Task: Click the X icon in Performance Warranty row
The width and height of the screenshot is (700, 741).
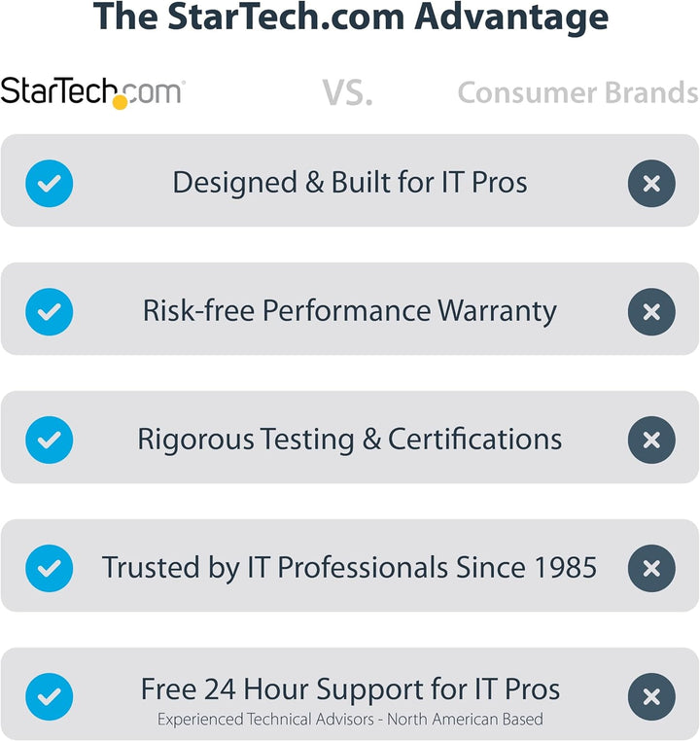Action: [x=651, y=311]
